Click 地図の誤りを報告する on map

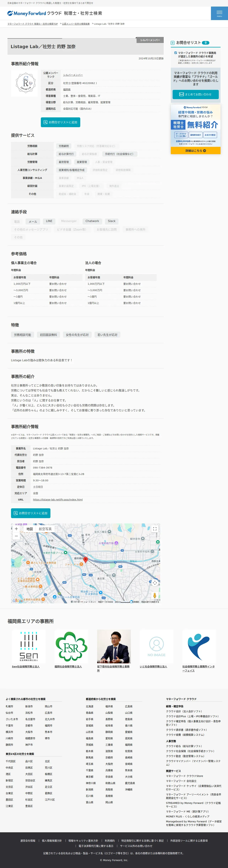pyautogui.click(x=150, y=602)
